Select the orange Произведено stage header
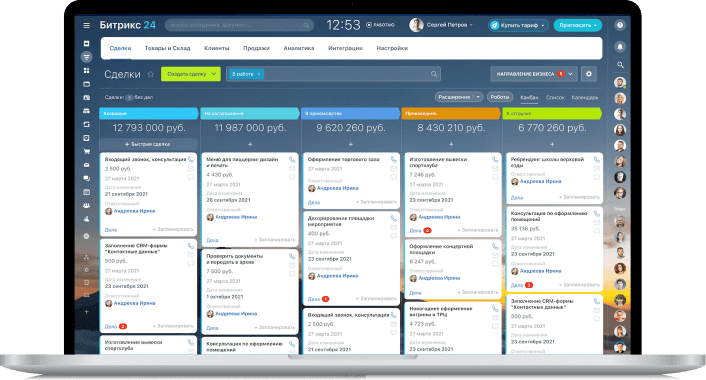The width and height of the screenshot is (706, 380). coord(451,113)
